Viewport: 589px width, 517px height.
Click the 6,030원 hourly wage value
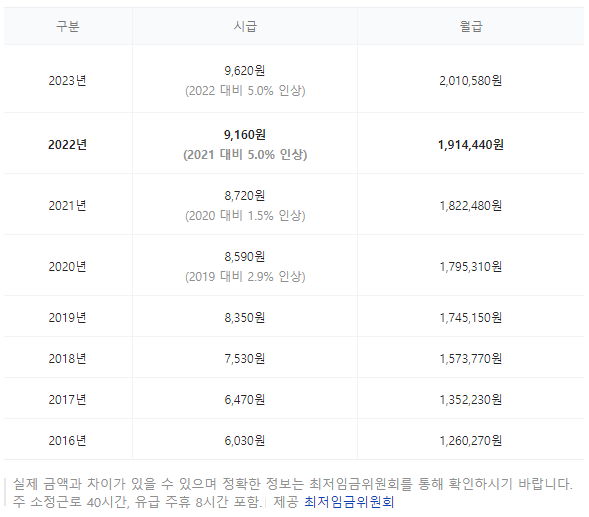click(245, 441)
